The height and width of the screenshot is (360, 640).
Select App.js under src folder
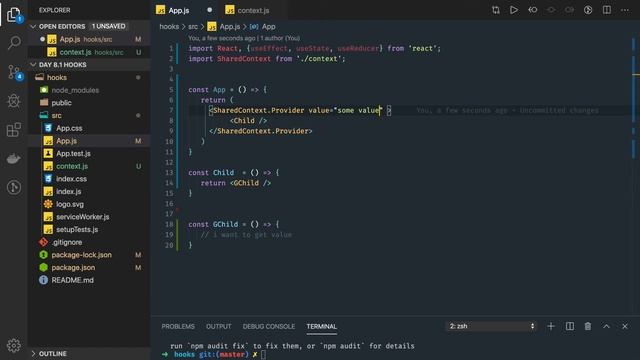click(x=89, y=141)
